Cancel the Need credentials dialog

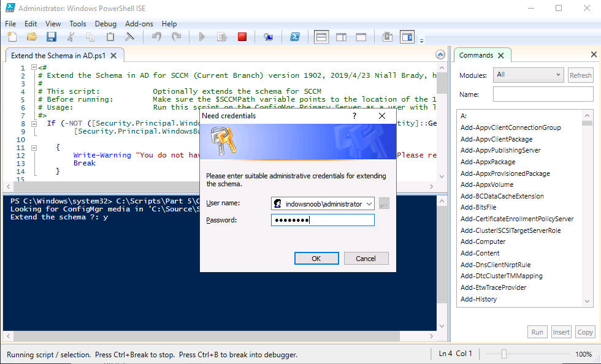pyautogui.click(x=366, y=258)
